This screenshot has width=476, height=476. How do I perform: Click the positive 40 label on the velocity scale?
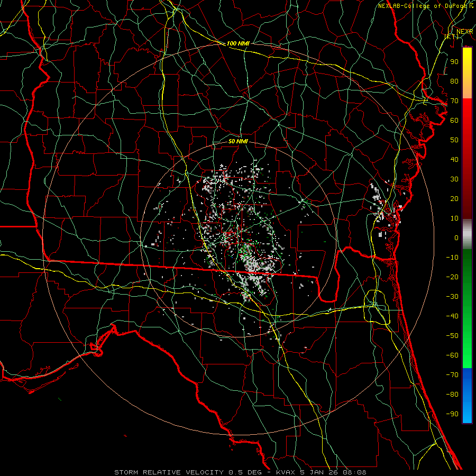pos(454,159)
